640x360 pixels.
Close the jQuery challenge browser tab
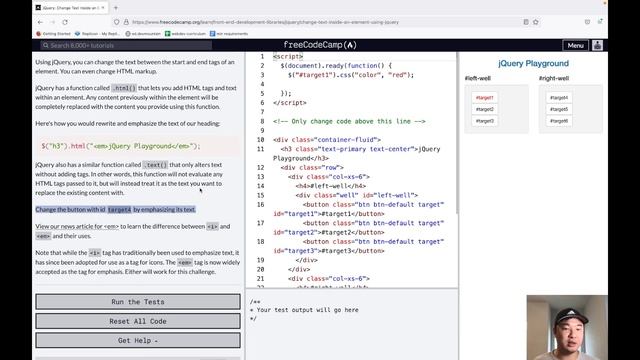(103, 8)
